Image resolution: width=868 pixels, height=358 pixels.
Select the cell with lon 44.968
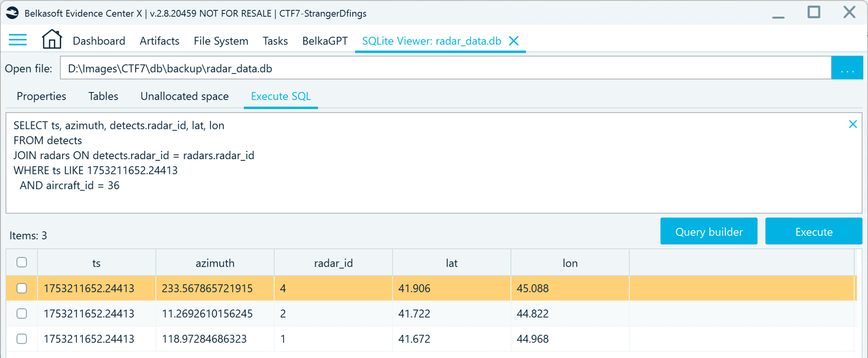click(570, 339)
